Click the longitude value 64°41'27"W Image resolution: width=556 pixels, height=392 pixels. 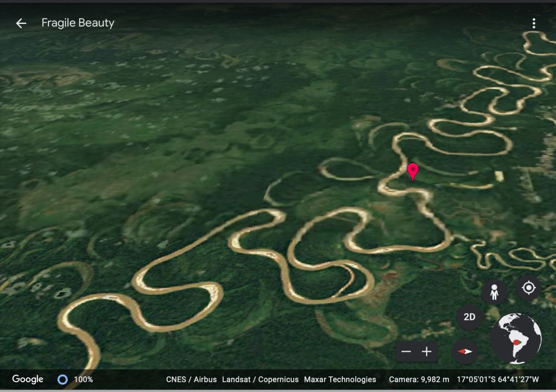[x=520, y=380]
